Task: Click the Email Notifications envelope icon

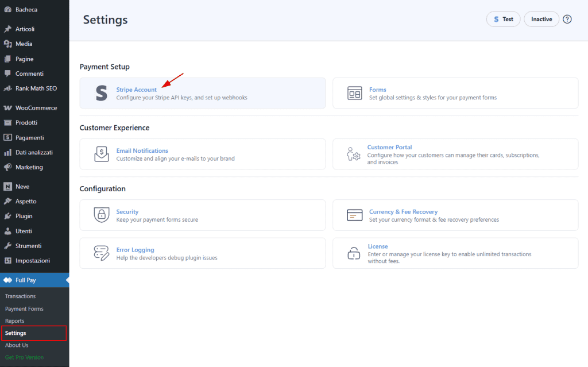Action: [102, 154]
